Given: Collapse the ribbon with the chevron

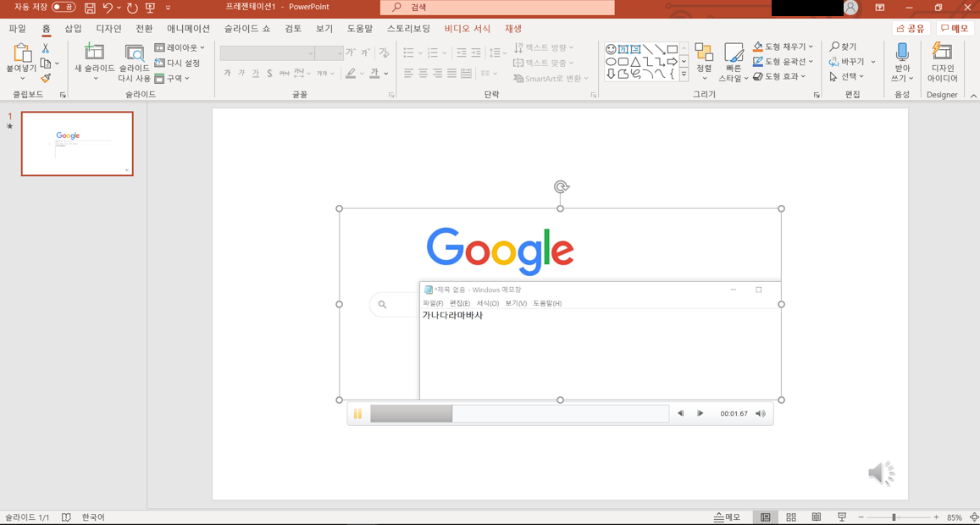Looking at the screenshot, I should point(973,96).
